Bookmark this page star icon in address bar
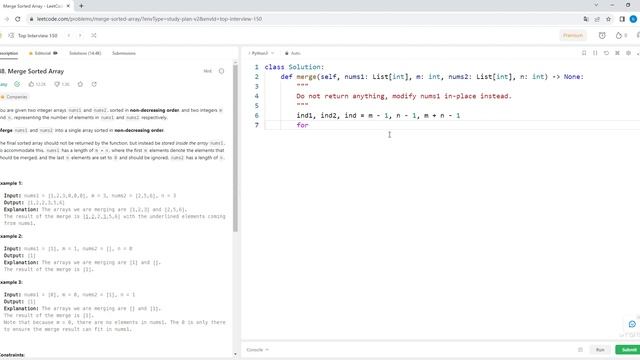 point(609,19)
